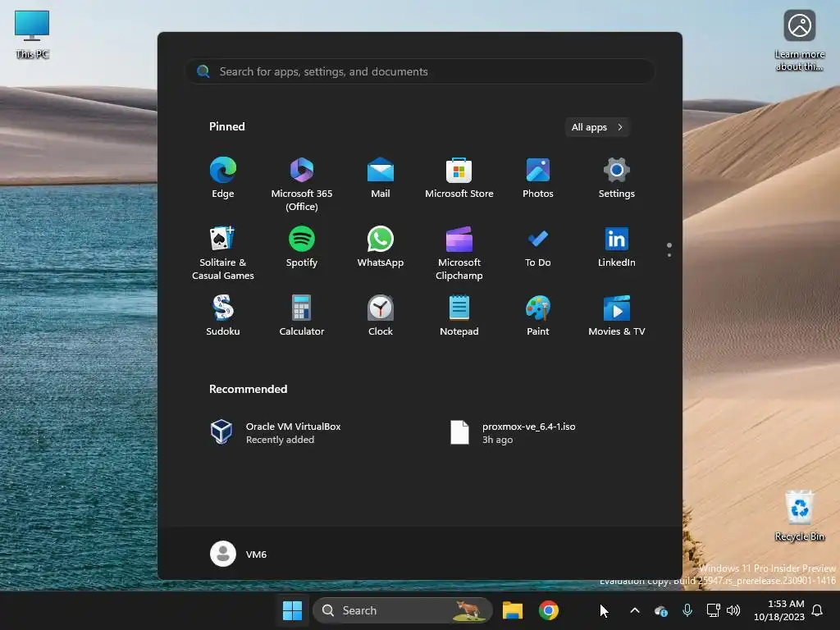Launch the To Do app
The width and height of the screenshot is (840, 630).
click(x=538, y=247)
